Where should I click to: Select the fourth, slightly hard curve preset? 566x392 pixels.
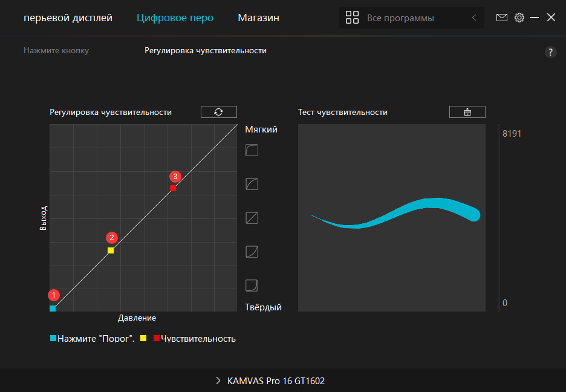(x=252, y=252)
